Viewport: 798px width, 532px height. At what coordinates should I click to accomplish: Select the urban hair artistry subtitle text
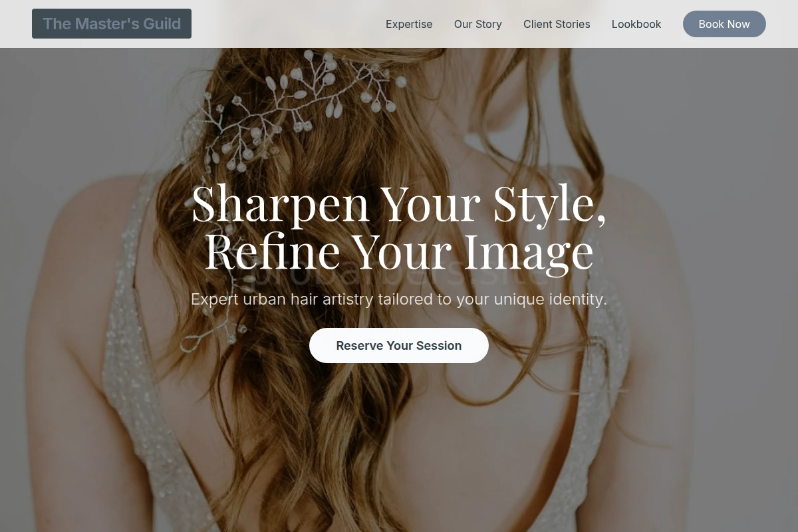pos(399,299)
